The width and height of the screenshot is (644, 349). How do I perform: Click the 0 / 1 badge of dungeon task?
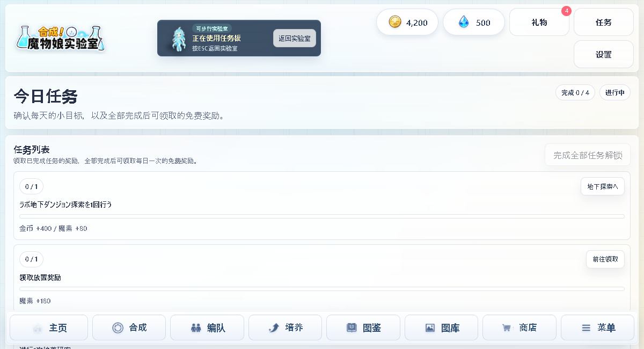[31, 186]
